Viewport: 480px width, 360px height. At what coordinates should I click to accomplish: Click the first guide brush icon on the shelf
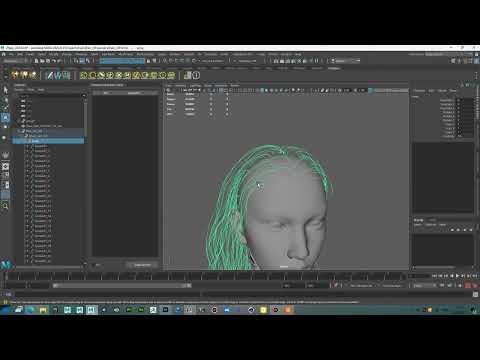(x=50, y=75)
